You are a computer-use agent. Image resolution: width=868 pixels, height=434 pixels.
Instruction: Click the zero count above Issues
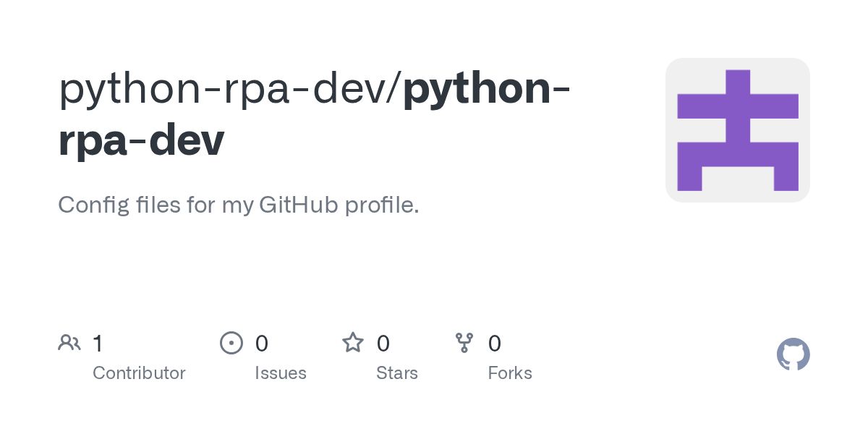pyautogui.click(x=262, y=343)
